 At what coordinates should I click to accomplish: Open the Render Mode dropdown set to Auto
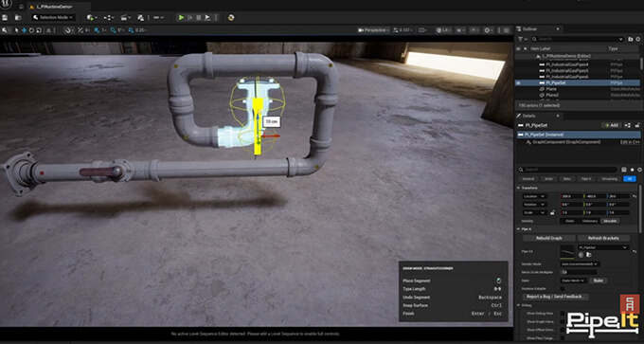click(x=580, y=263)
